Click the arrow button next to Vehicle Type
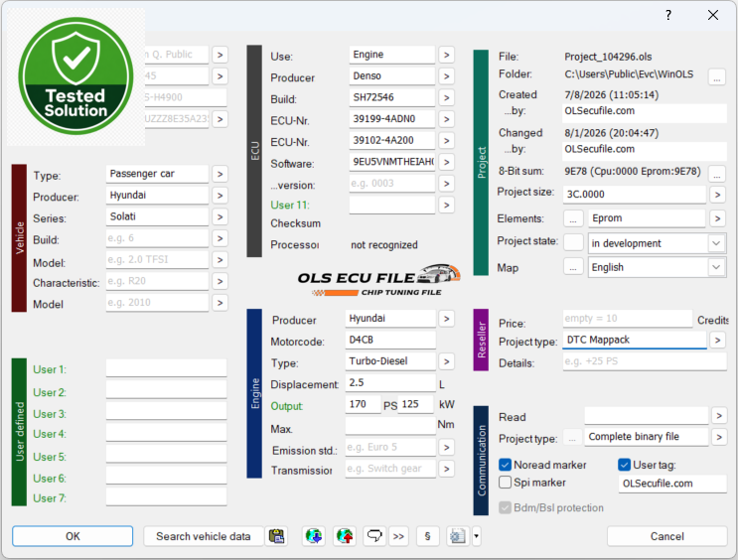 pyautogui.click(x=220, y=174)
